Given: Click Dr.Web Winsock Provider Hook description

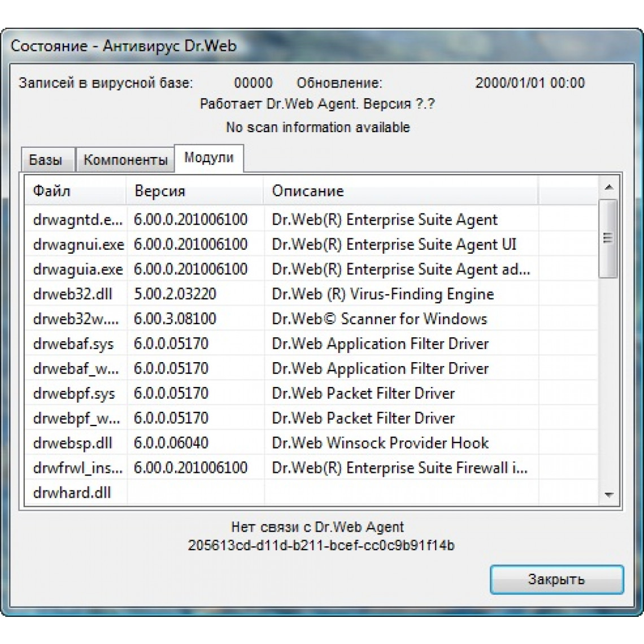Looking at the screenshot, I should click(x=380, y=443).
